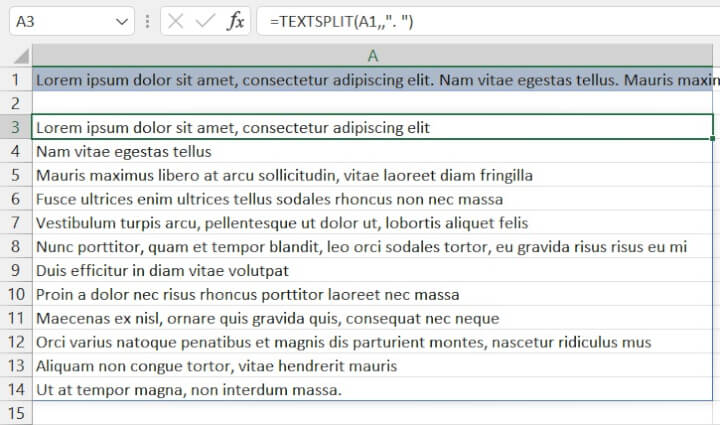
Task: Select row 2 by its row header
Action: (15, 103)
